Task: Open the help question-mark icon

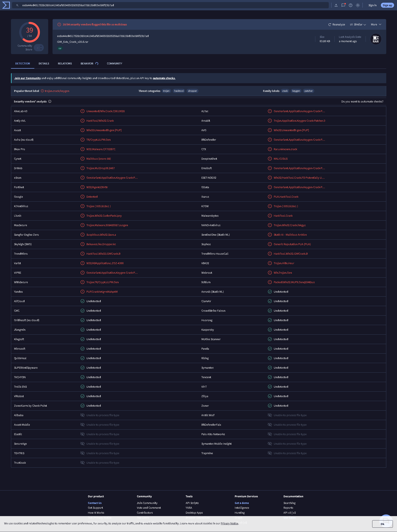Action: [351, 5]
